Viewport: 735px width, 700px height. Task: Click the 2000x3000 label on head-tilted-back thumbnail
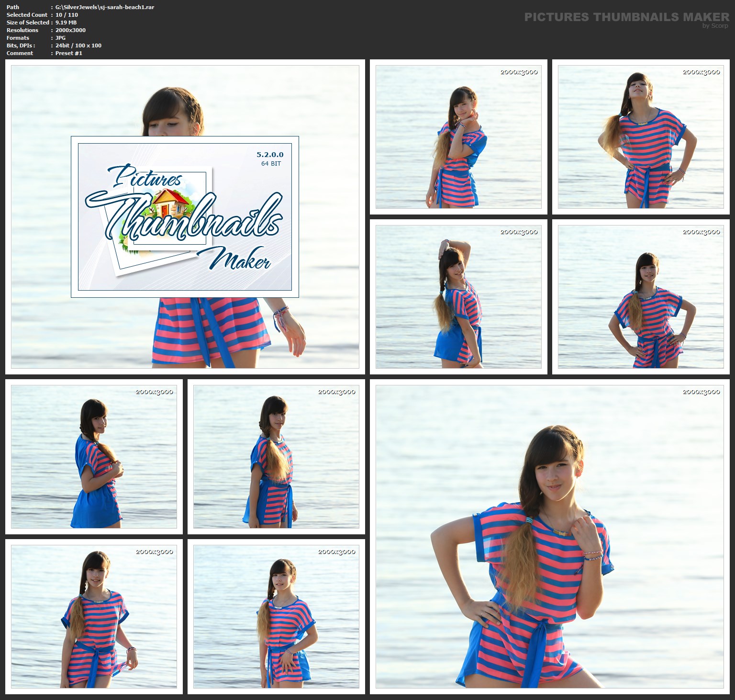(701, 72)
